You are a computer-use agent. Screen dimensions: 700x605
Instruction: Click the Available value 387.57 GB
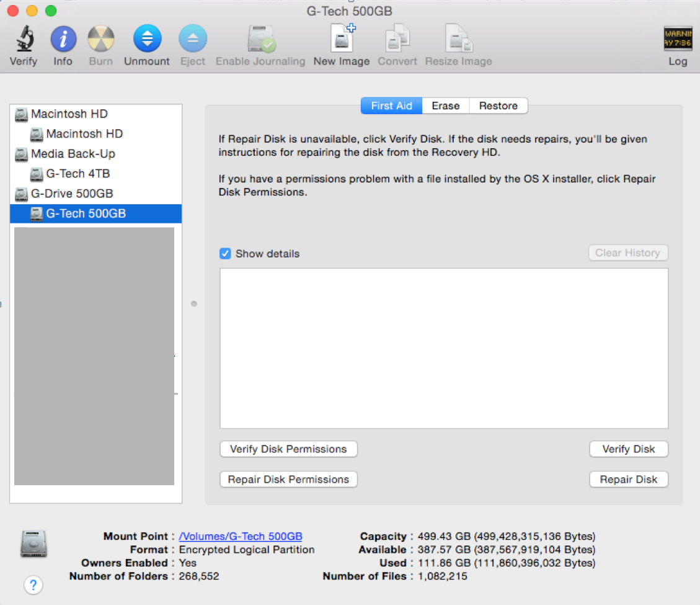tap(507, 550)
